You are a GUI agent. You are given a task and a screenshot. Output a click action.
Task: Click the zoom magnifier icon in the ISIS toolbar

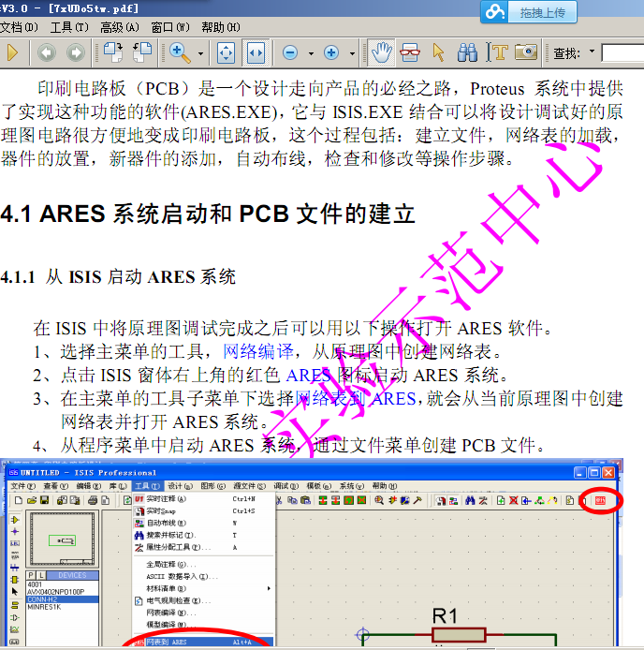[378, 500]
